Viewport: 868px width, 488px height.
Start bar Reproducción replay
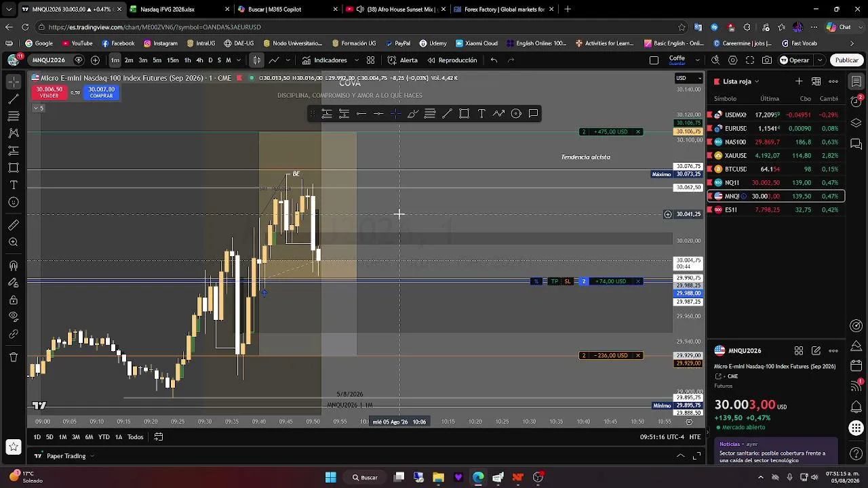click(x=452, y=60)
